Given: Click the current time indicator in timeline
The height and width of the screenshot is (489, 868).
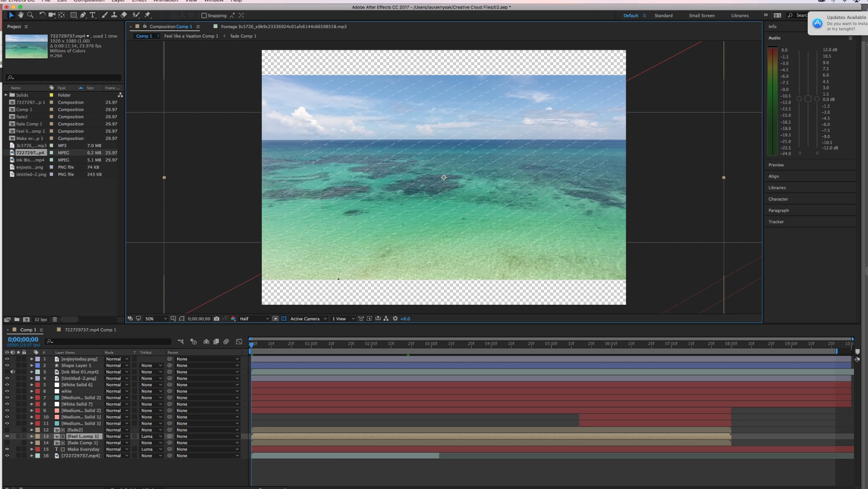Looking at the screenshot, I should [x=251, y=344].
